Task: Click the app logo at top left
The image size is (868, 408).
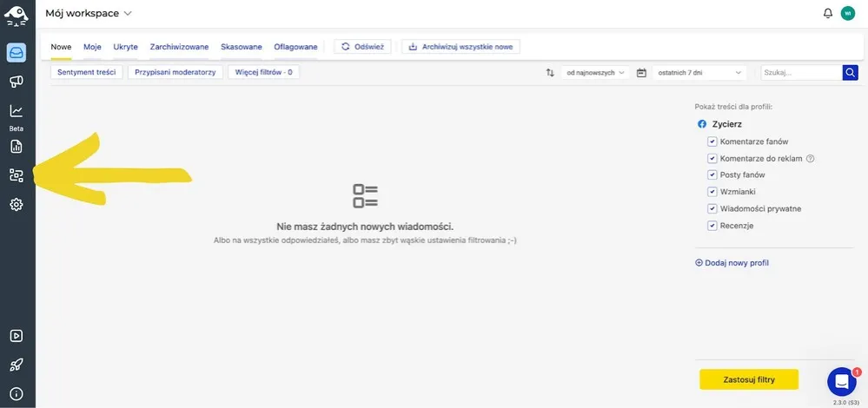Action: pyautogui.click(x=16, y=15)
